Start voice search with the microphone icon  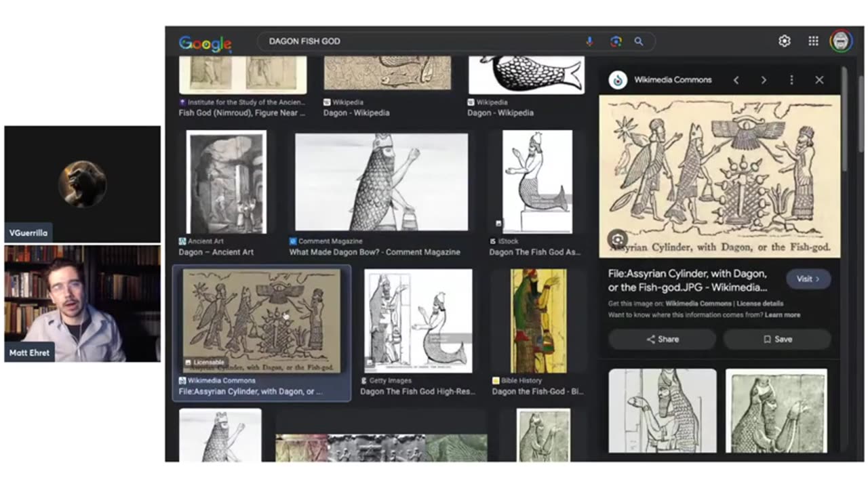click(x=589, y=41)
